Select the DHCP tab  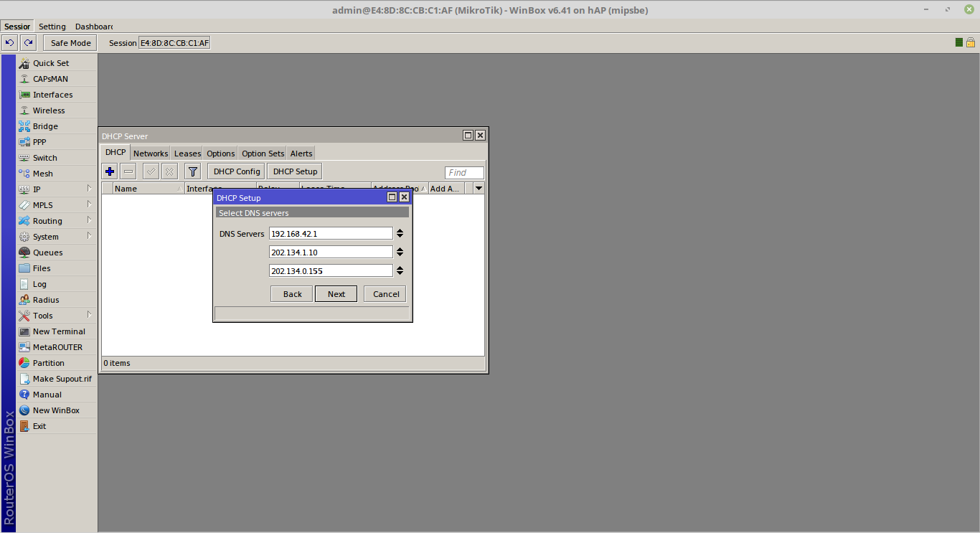[116, 152]
